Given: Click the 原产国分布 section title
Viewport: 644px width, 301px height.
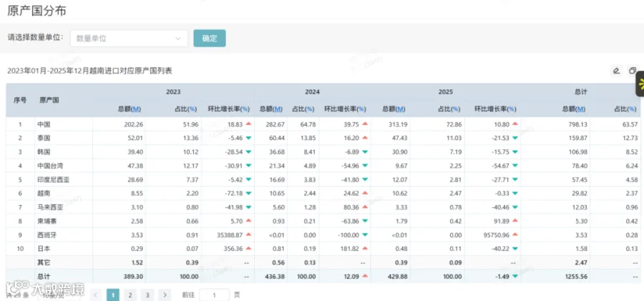Looking at the screenshot, I should pyautogui.click(x=36, y=11).
